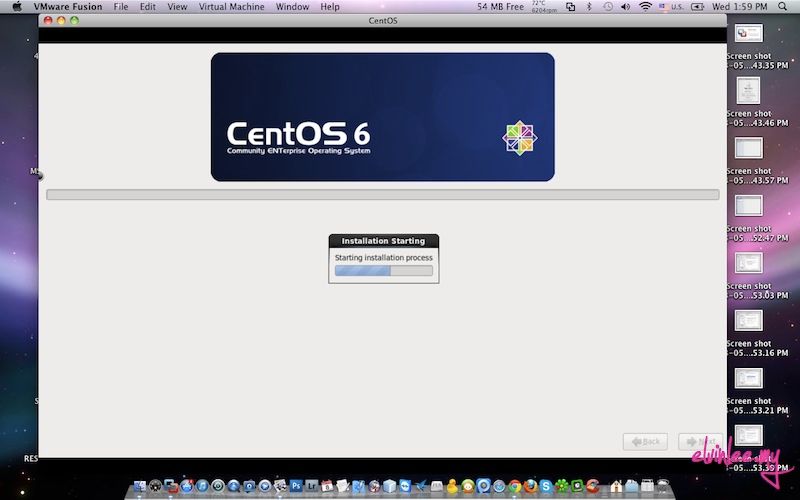The width and height of the screenshot is (800, 500).
Task: Open the battery status menu icon
Action: pos(697,7)
